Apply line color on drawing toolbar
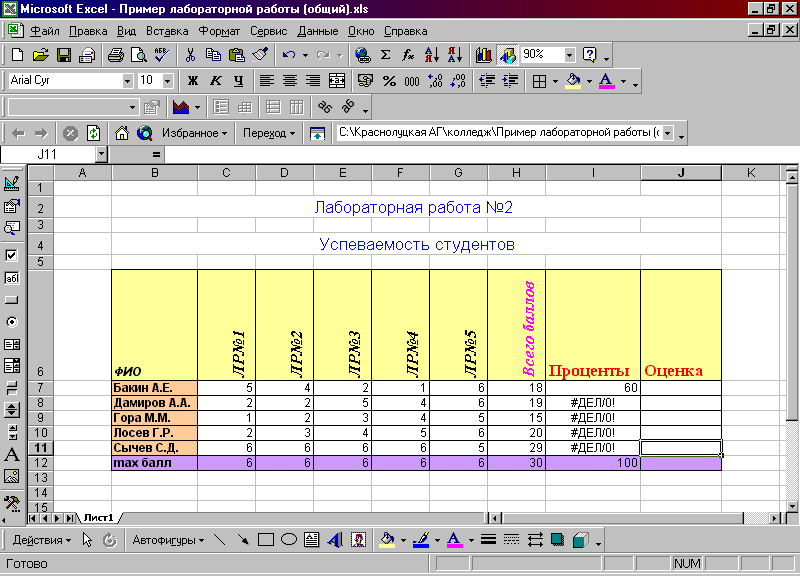 [421, 540]
